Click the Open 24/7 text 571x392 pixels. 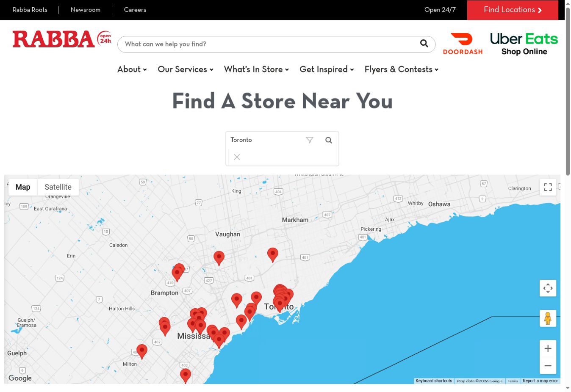[x=440, y=10]
